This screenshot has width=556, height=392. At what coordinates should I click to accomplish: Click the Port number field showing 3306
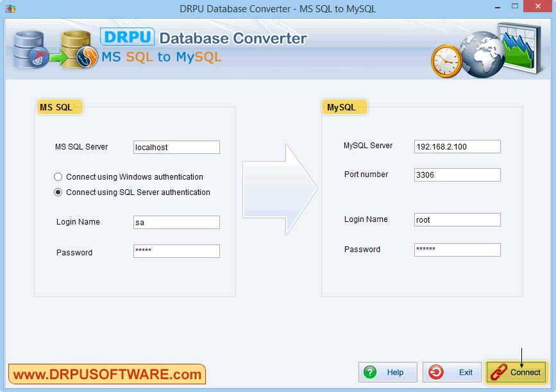coord(457,175)
